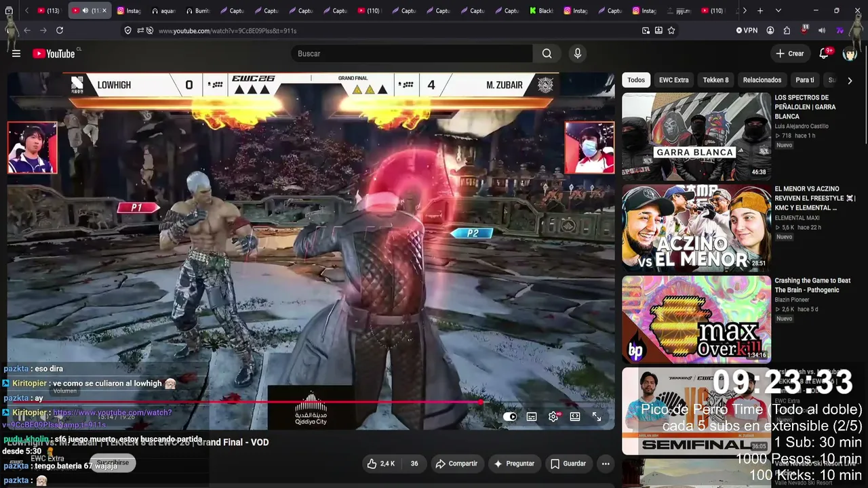Like the video with thumbs up
This screenshot has width=868, height=488.
click(x=381, y=464)
